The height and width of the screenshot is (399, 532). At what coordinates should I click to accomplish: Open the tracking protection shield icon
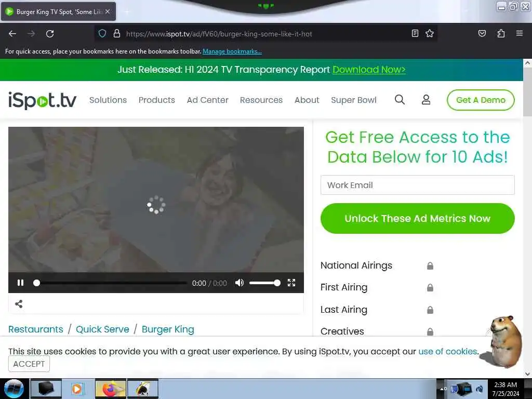coord(102,34)
